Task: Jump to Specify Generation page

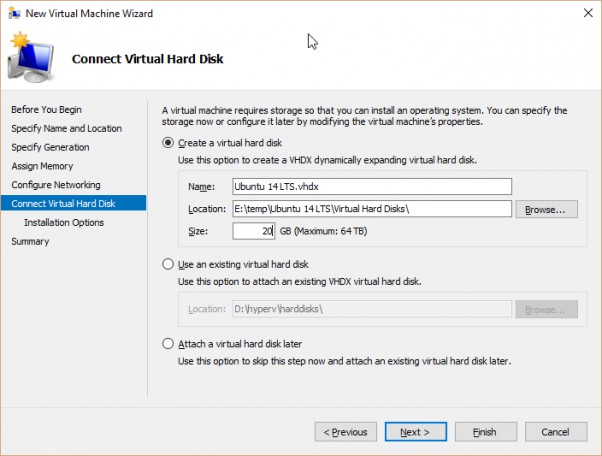Action: click(50, 147)
